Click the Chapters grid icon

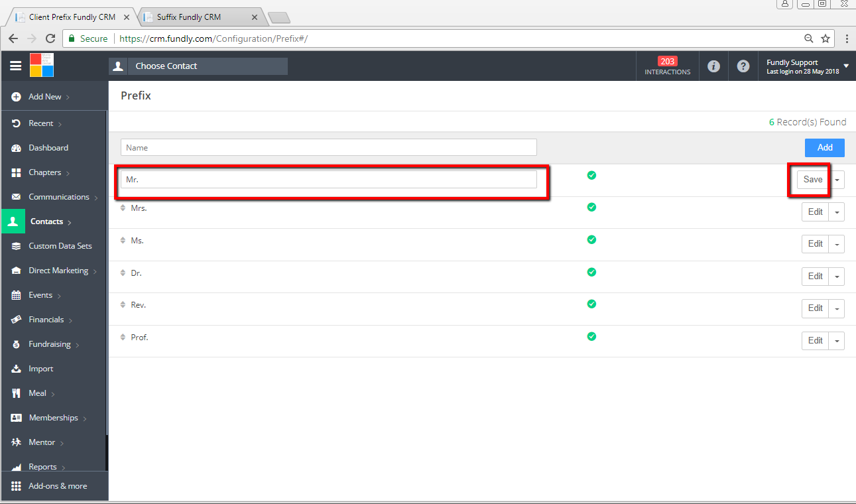(x=17, y=172)
